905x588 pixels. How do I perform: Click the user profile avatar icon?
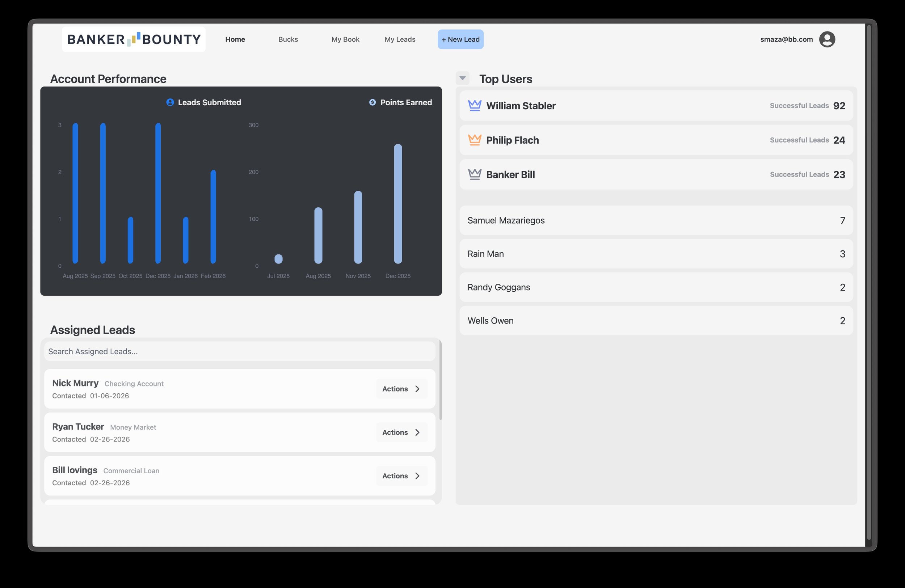click(827, 39)
